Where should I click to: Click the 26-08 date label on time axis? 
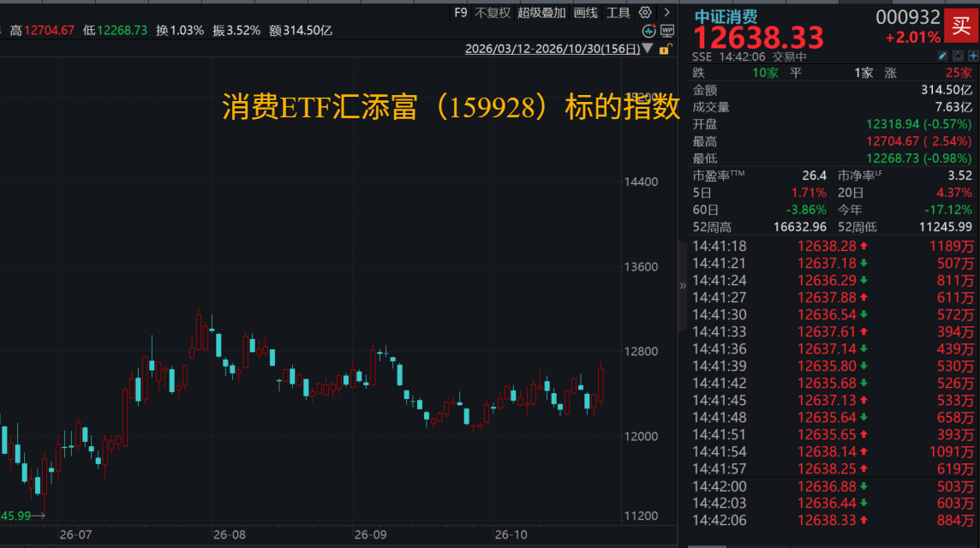[230, 535]
